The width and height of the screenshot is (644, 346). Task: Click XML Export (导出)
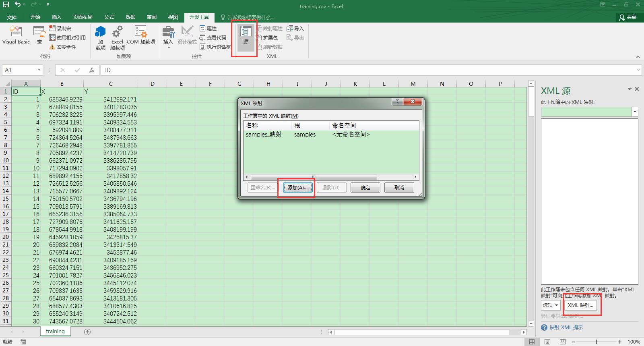(x=295, y=37)
